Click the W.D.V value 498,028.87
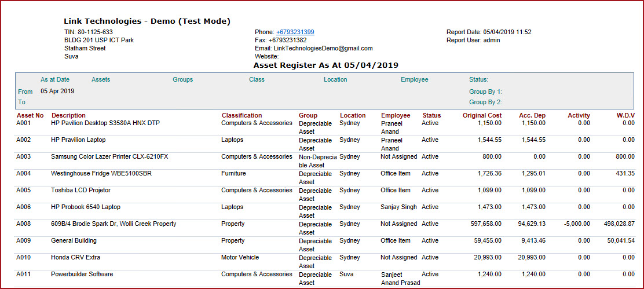 tap(619, 224)
